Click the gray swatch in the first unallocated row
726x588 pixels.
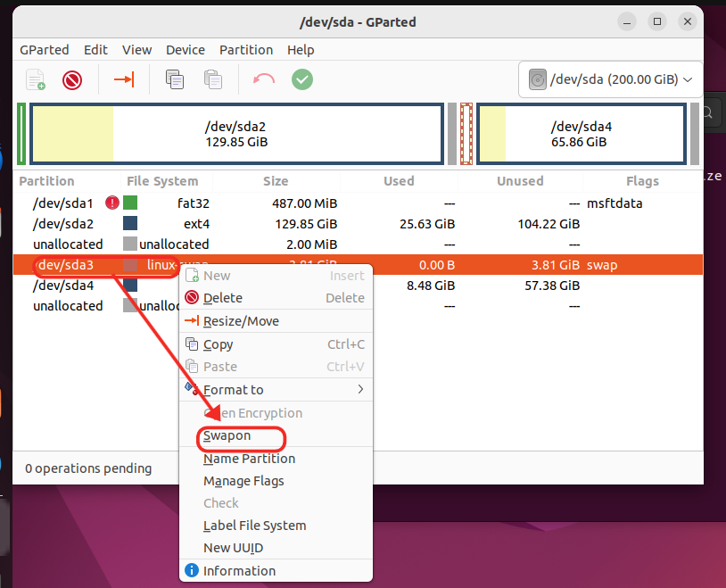click(x=130, y=244)
